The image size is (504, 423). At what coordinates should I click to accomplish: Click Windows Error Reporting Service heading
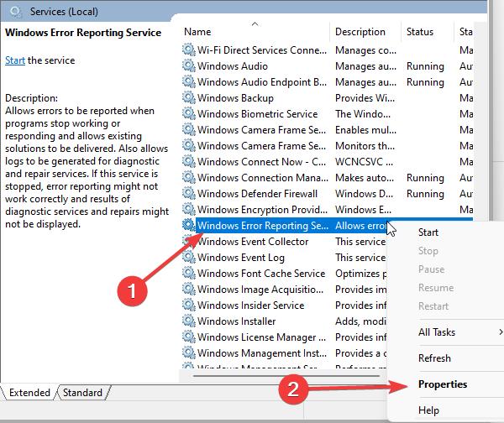point(83,33)
